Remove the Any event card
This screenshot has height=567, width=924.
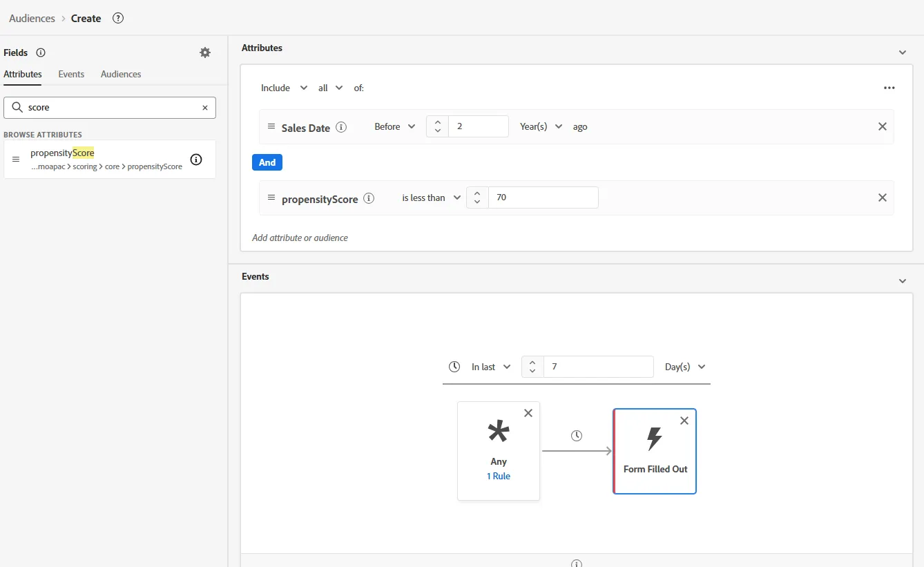tap(528, 413)
